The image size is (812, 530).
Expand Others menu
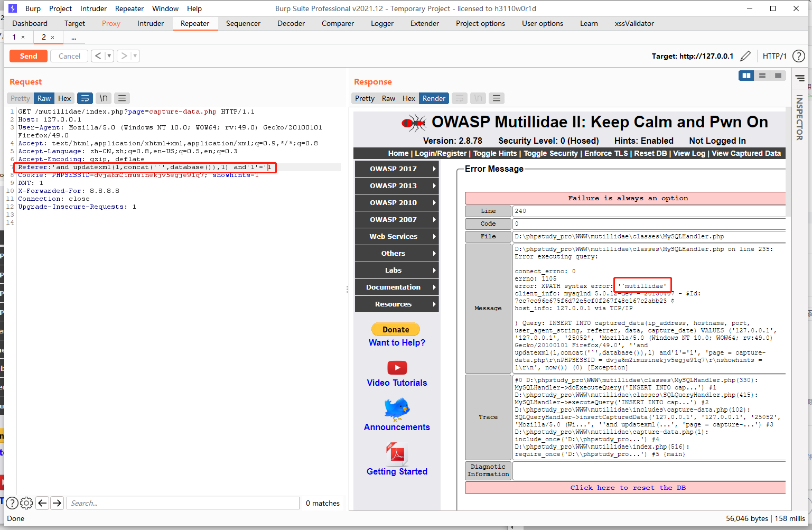coord(397,253)
